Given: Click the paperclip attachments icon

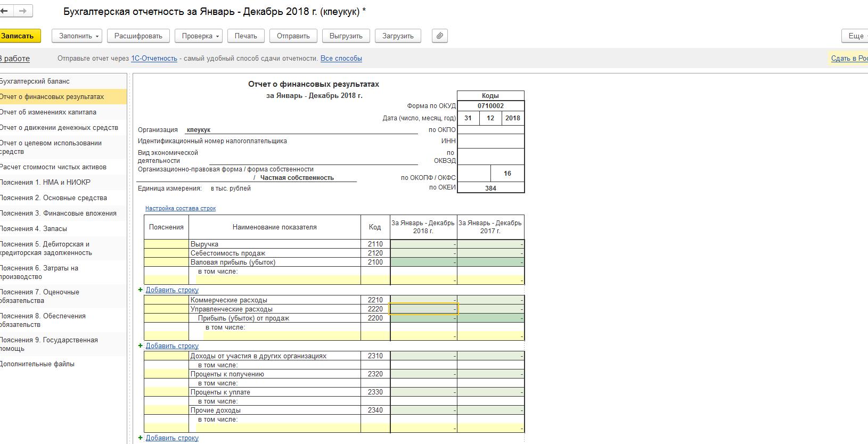Looking at the screenshot, I should (439, 36).
